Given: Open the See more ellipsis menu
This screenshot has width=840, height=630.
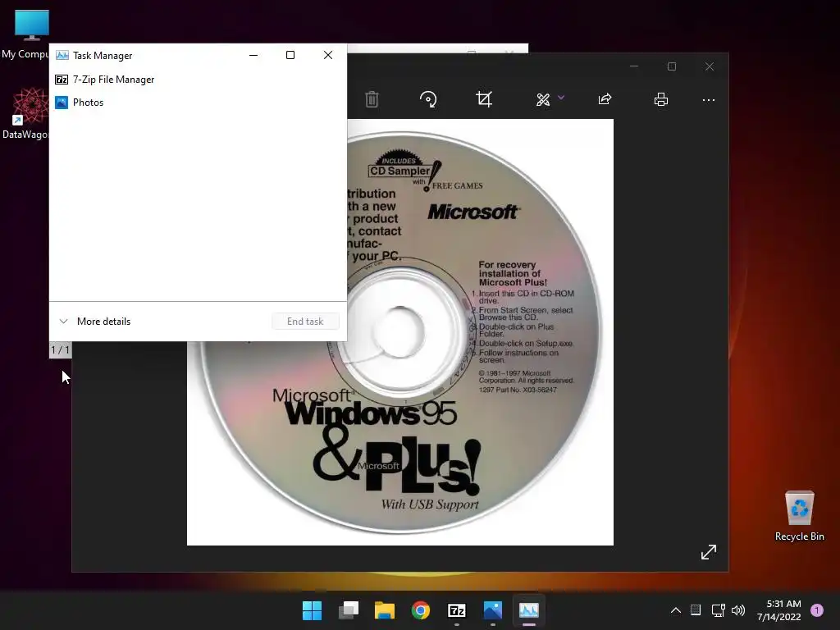Looking at the screenshot, I should tap(708, 99).
